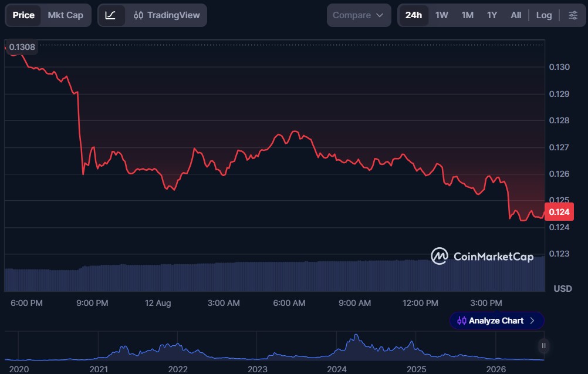Click the 12 Aug date label
The image size is (588, 374).
click(x=158, y=303)
